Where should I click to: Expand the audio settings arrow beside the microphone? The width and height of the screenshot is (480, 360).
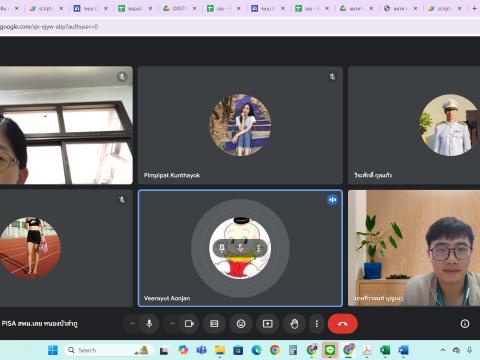[132, 323]
